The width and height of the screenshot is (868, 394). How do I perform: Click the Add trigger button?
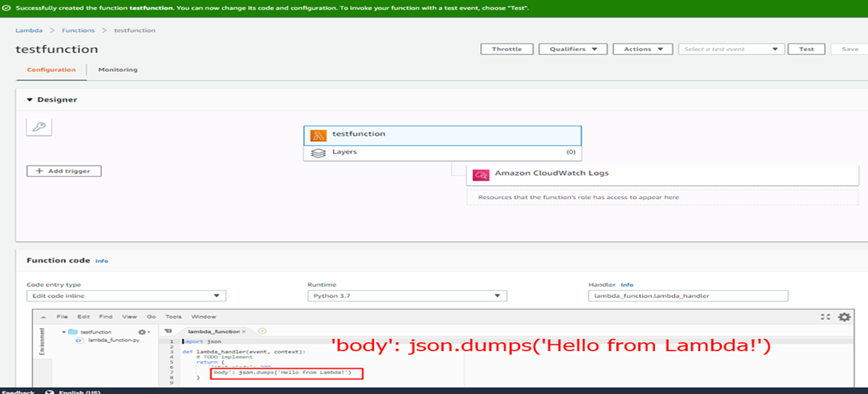(x=64, y=171)
